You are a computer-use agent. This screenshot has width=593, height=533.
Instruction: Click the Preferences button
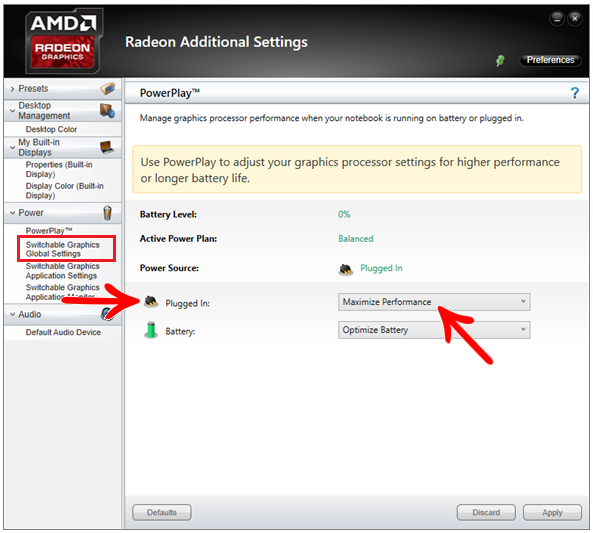(x=550, y=60)
